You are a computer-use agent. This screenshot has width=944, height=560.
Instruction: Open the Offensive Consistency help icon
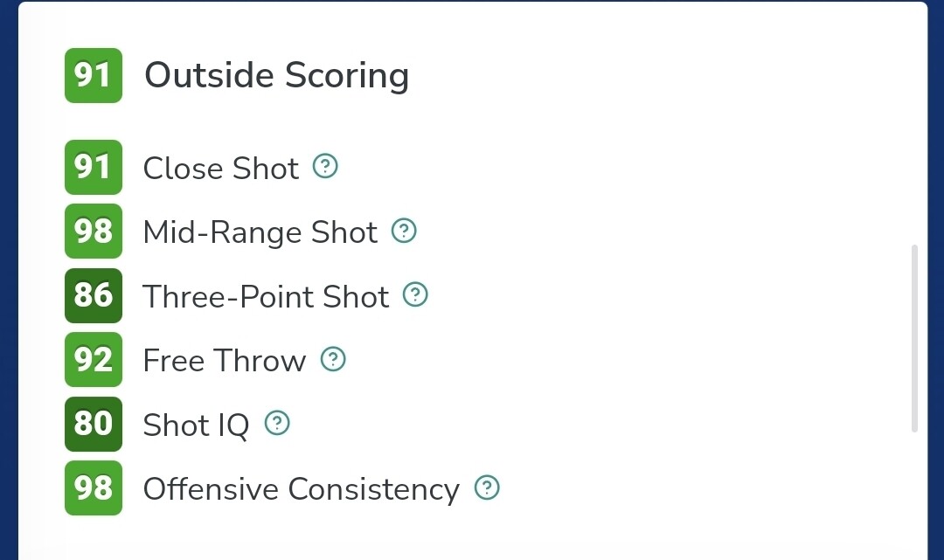[x=487, y=487]
